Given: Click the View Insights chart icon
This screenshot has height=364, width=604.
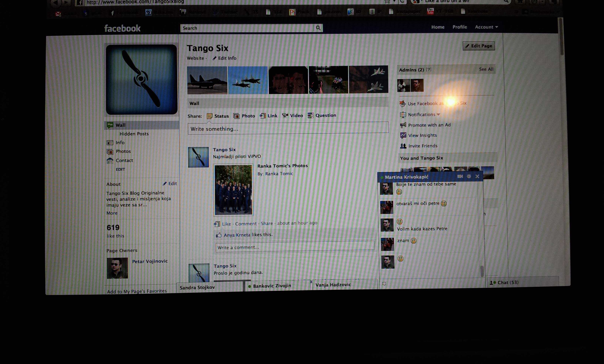Looking at the screenshot, I should click(x=403, y=135).
